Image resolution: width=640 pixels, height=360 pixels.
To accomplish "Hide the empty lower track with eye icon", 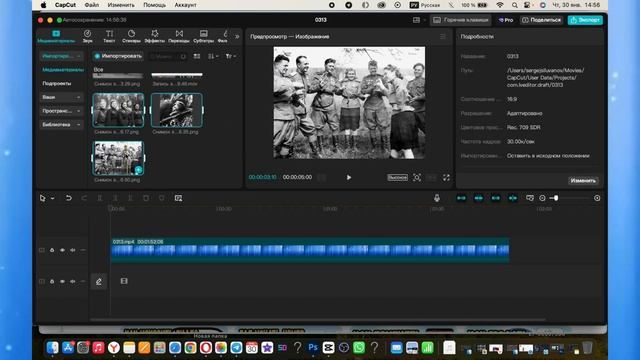I will 62,282.
